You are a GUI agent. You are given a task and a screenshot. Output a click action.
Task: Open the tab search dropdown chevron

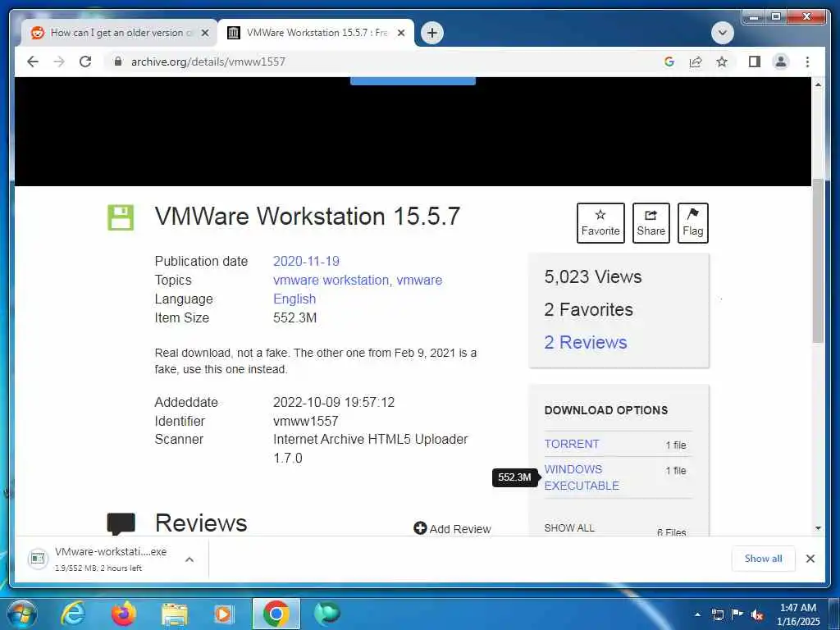pos(722,33)
